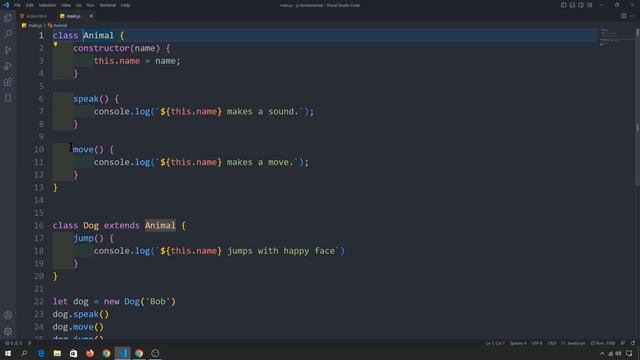Viewport: 640px width, 360px height.
Task: Click the VS Code logo in title bar
Action: [6, 5]
